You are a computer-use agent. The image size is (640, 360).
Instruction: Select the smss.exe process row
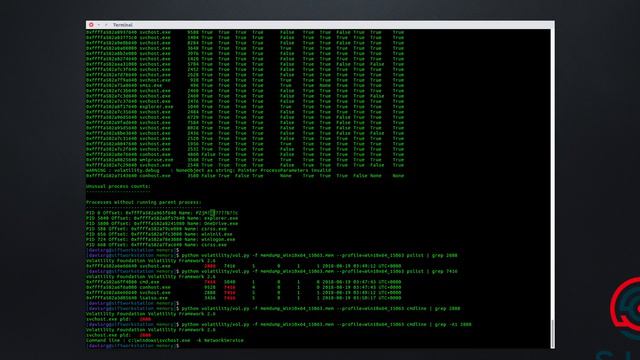pyautogui.click(x=245, y=85)
